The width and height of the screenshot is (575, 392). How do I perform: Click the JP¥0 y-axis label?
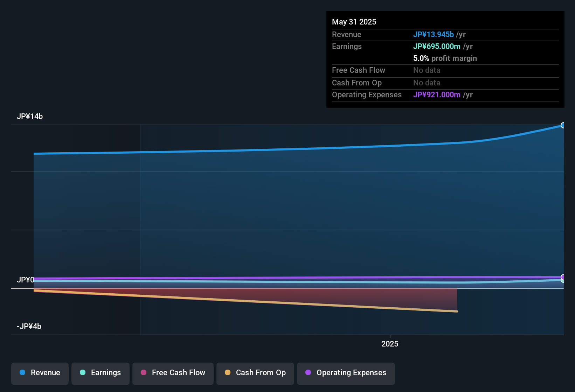coord(26,280)
